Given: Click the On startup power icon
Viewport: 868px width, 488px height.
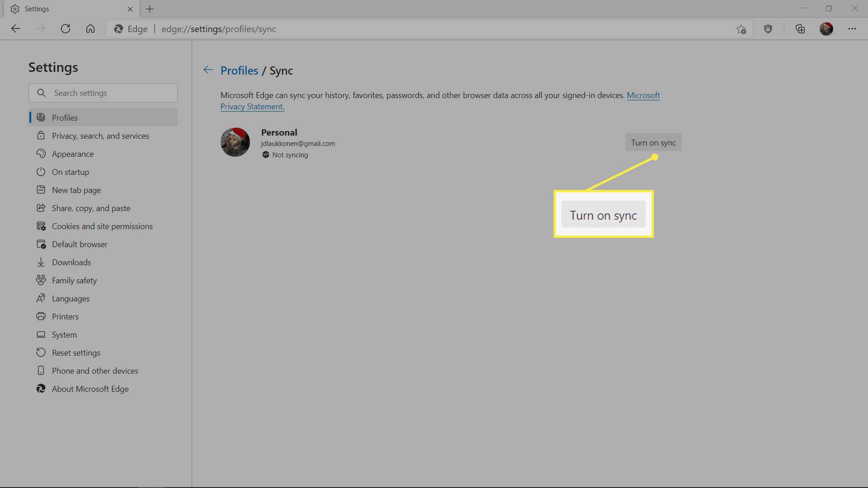Looking at the screenshot, I should point(41,172).
